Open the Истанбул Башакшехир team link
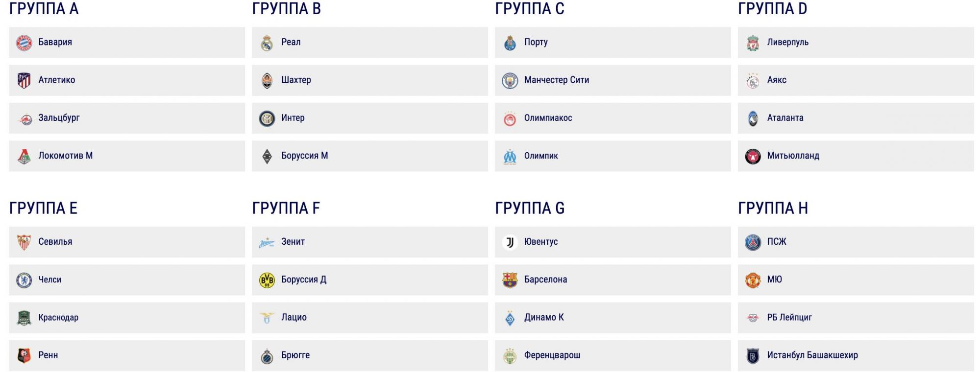The width and height of the screenshot is (980, 372). click(x=812, y=355)
